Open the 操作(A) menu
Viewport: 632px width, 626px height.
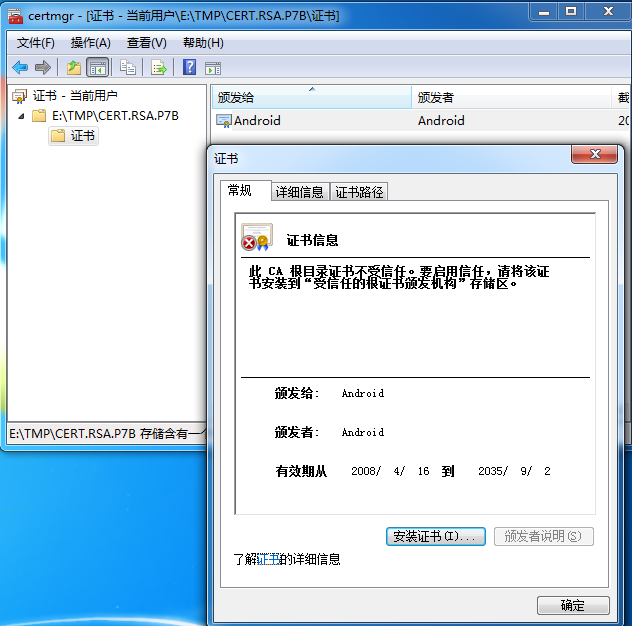90,43
